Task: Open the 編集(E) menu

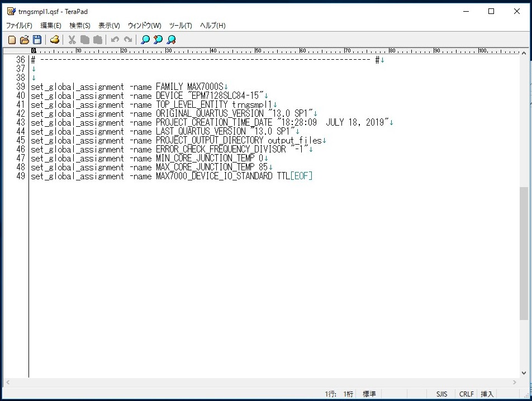Action: pos(50,26)
